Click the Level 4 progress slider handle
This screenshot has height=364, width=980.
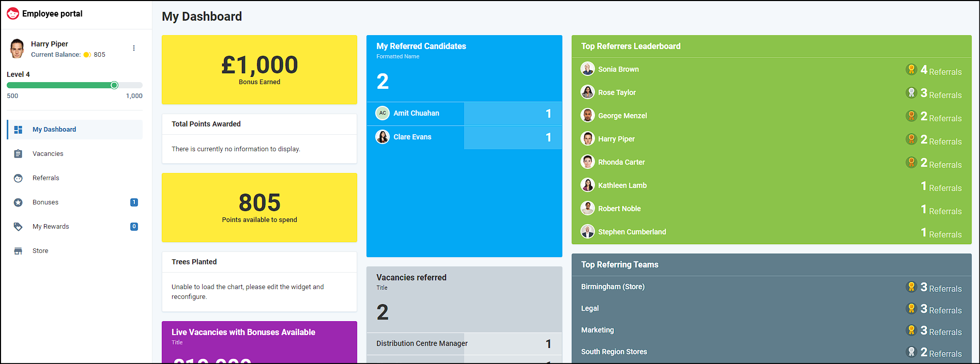[114, 85]
